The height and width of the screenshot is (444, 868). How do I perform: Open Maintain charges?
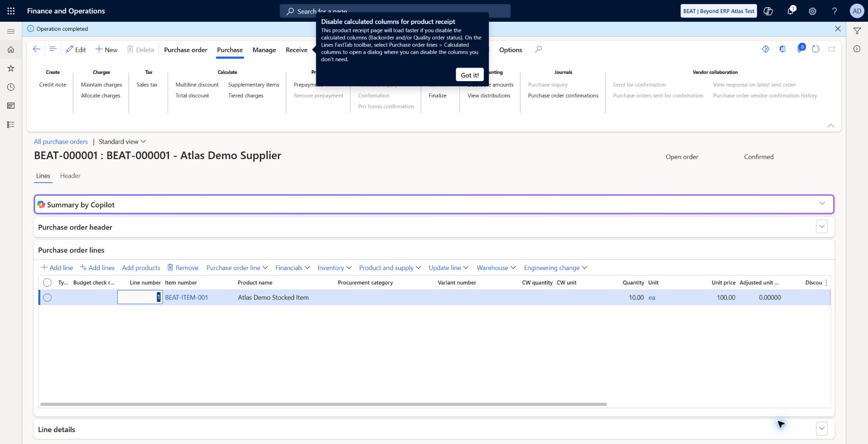pyautogui.click(x=101, y=85)
